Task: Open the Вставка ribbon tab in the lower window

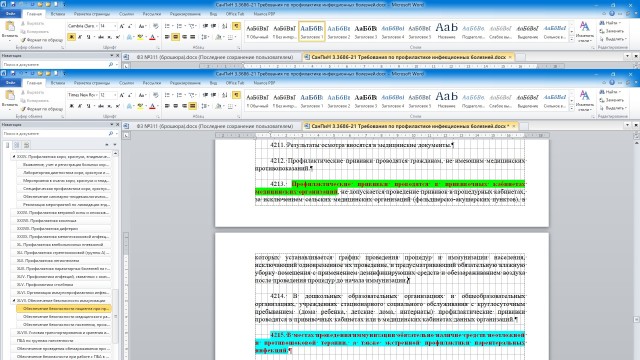Action: tap(58, 83)
